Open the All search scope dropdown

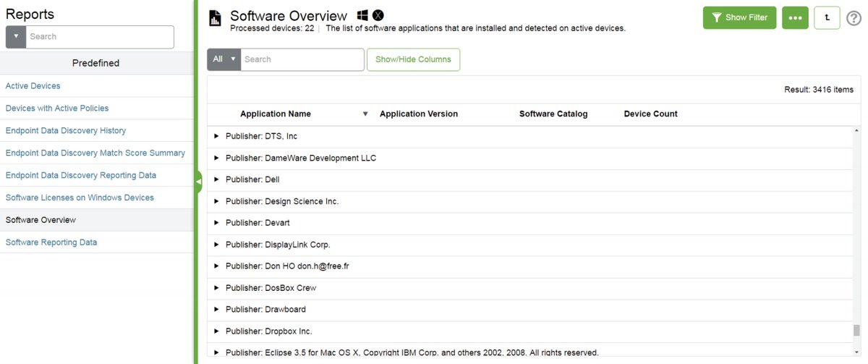coord(224,59)
